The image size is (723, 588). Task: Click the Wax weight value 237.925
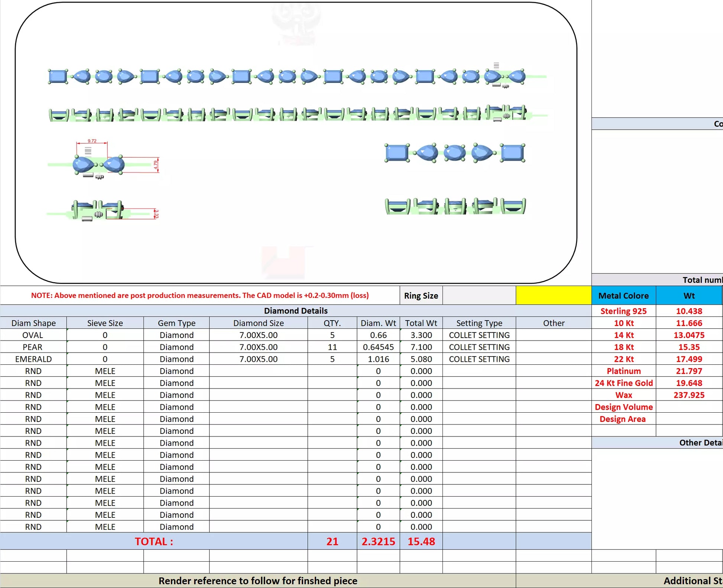[688, 395]
